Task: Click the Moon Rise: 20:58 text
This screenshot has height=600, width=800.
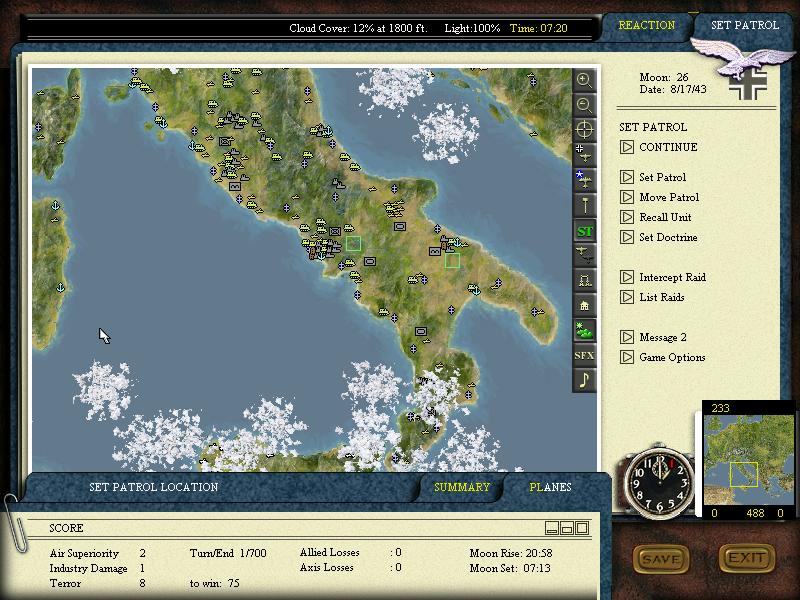Action: [511, 553]
